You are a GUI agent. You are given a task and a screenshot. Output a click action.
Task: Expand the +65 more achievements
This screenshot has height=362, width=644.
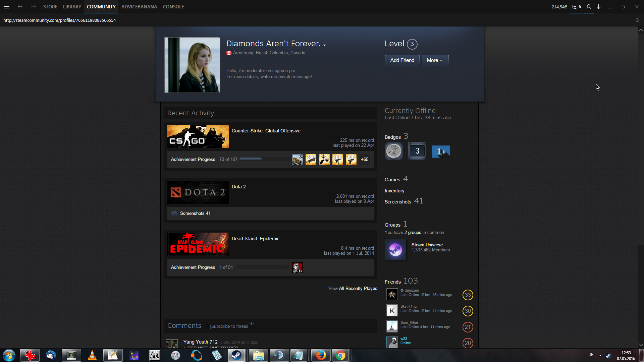[364, 160]
